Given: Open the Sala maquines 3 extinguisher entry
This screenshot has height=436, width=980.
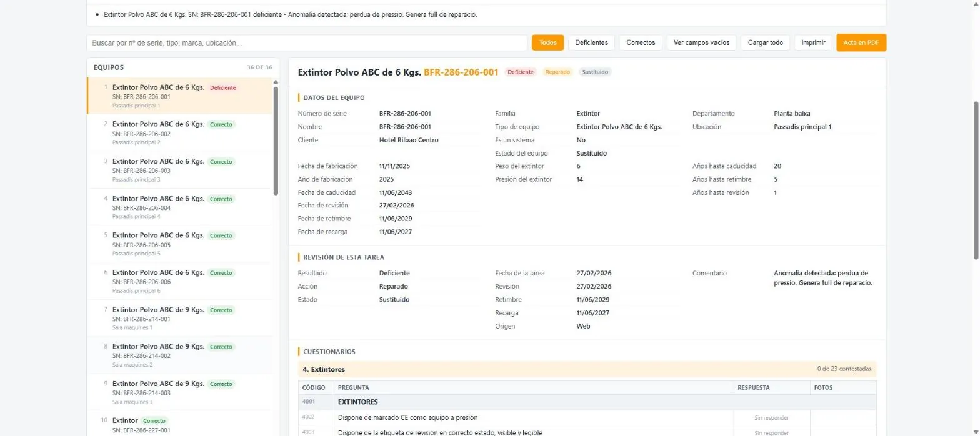Looking at the screenshot, I should (x=180, y=392).
